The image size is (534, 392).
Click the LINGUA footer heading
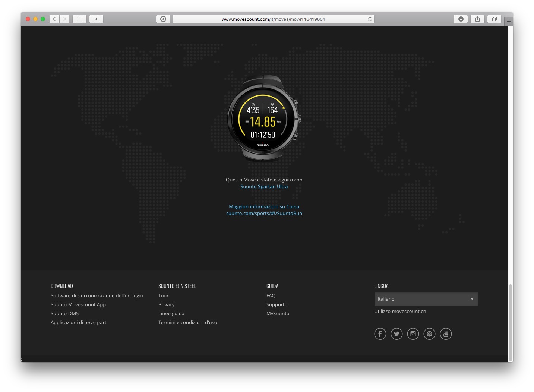click(x=381, y=286)
